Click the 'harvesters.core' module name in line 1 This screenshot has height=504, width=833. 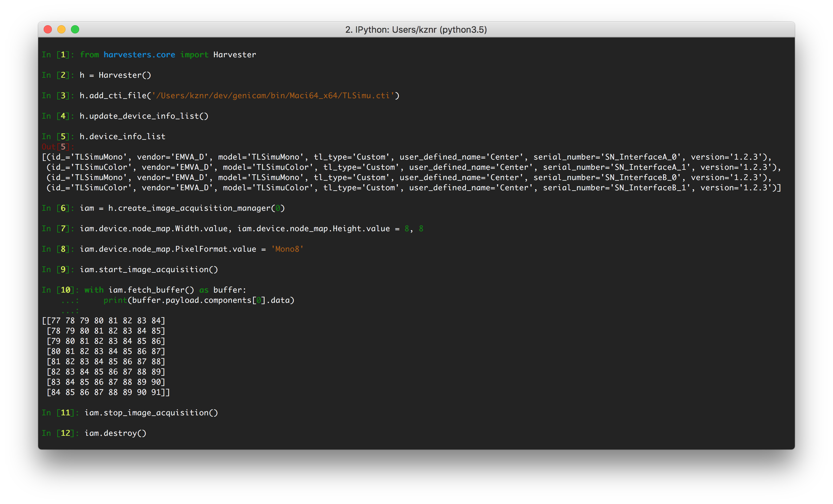[139, 55]
